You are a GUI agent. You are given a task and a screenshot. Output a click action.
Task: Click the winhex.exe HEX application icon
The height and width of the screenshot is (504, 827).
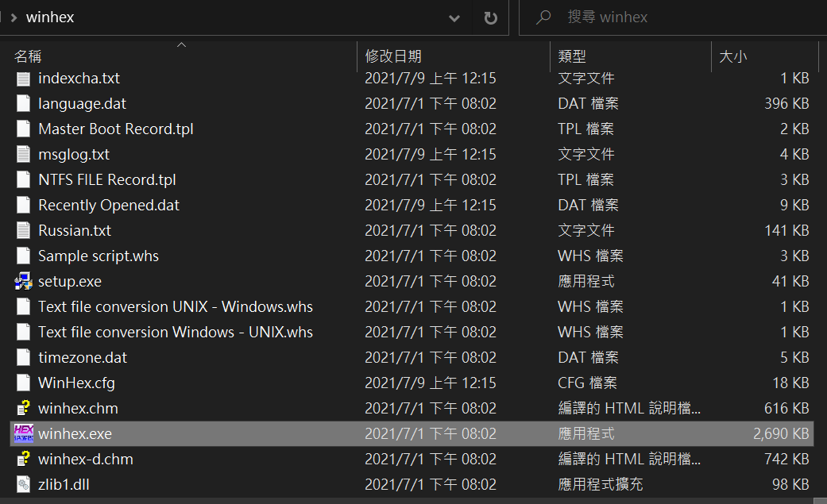coord(23,433)
